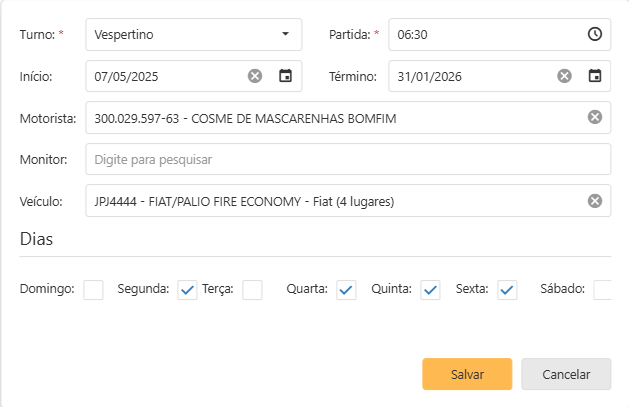This screenshot has width=629, height=407.
Task: Clear the selected Motorista
Action: pos(595,117)
